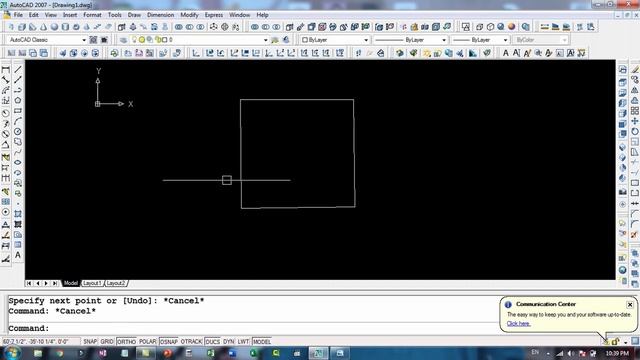Switch to the Layout1 tab
The height and width of the screenshot is (360, 640).
(92, 283)
